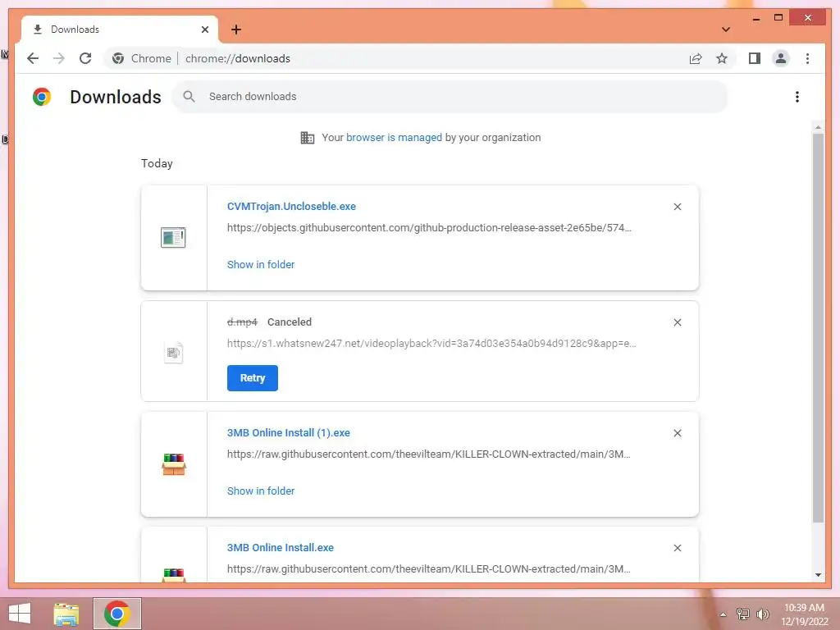Screen dimensions: 840x630
Task: Go back using the browser back arrow
Action: pos(33,58)
